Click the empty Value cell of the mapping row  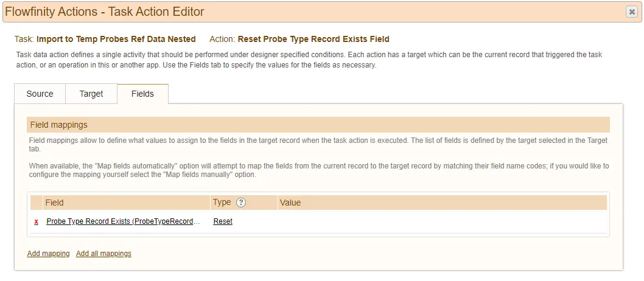pos(442,221)
